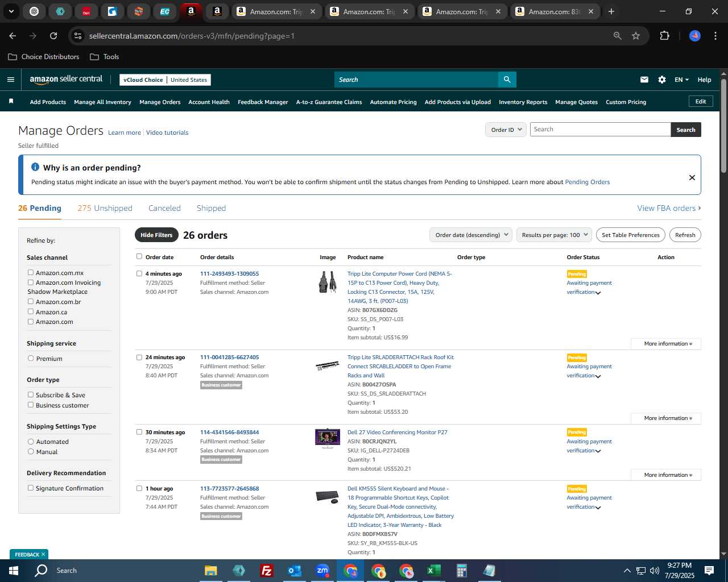Expand Awaiting payment verification for first order
728x582 pixels.
click(x=589, y=288)
